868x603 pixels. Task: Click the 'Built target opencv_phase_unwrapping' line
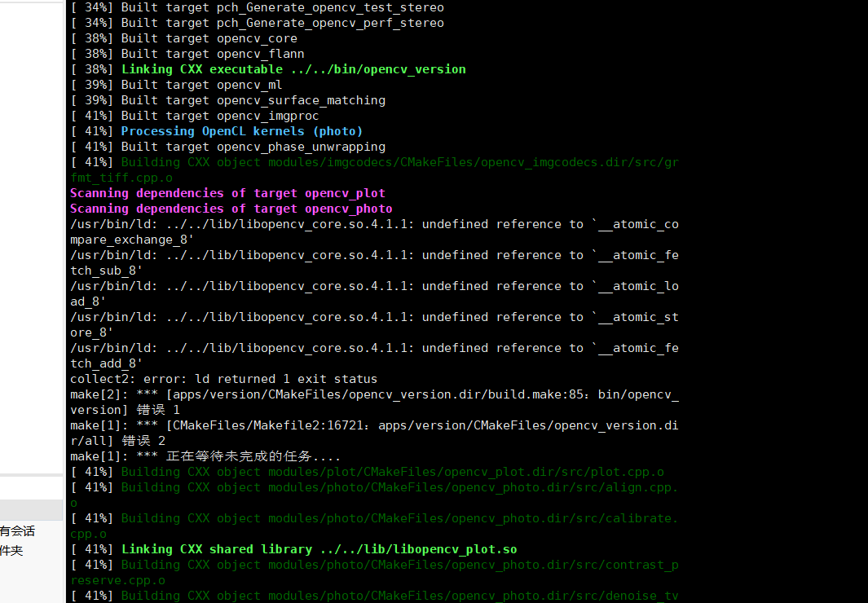pyautogui.click(x=227, y=147)
